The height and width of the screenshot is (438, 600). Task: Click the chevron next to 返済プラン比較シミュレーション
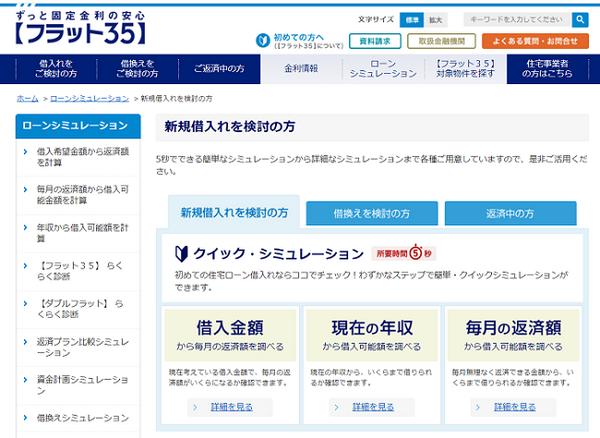coord(26,342)
